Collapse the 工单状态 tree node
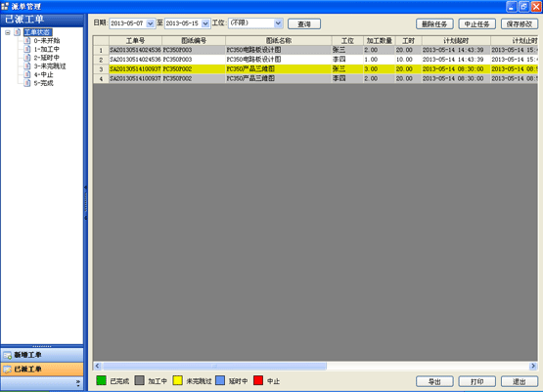This screenshot has height=392, width=543. click(8, 32)
